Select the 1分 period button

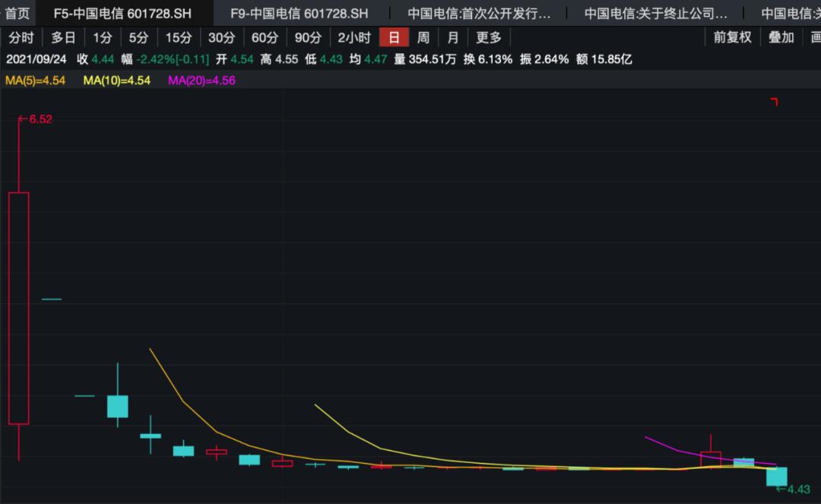click(103, 38)
